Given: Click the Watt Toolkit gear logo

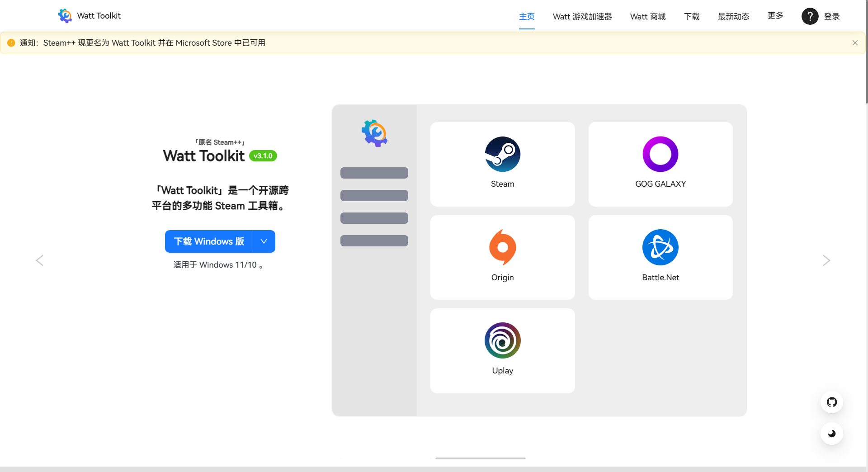Looking at the screenshot, I should pos(65,15).
